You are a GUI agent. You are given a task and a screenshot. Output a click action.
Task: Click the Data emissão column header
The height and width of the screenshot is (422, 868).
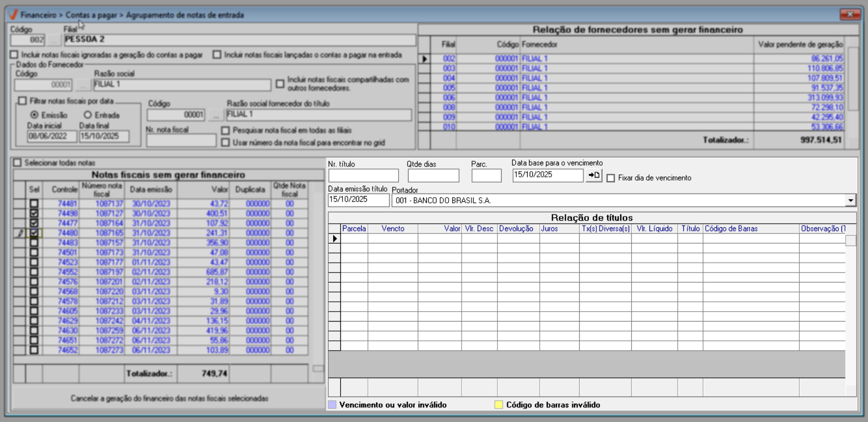click(151, 190)
